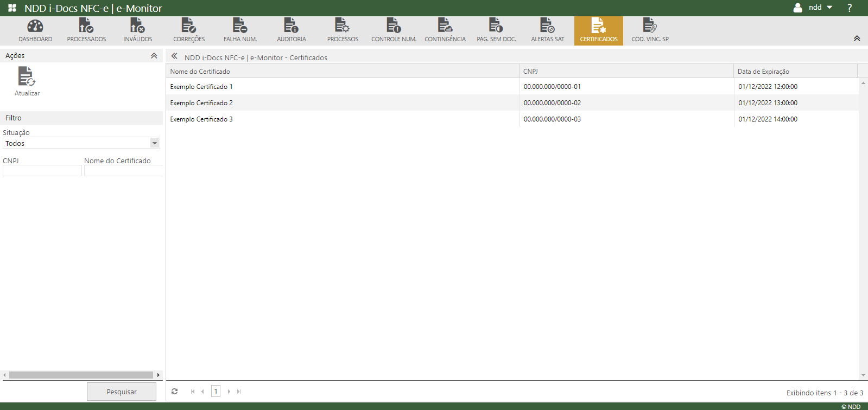The height and width of the screenshot is (410, 868).
Task: Open the Dashboard module
Action: 35,30
